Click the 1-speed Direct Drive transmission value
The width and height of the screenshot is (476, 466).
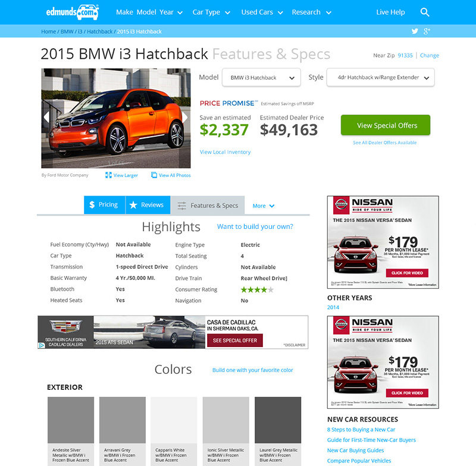pos(142,267)
